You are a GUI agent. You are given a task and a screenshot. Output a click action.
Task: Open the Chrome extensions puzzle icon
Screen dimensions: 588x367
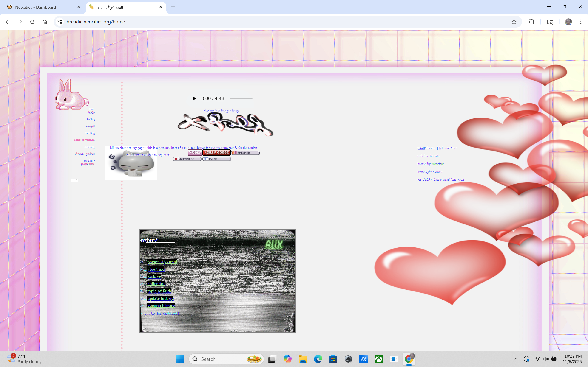[531, 22]
